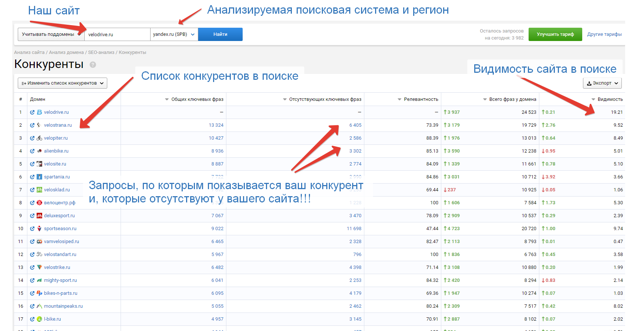Open common phrases count 6 095

218,293
